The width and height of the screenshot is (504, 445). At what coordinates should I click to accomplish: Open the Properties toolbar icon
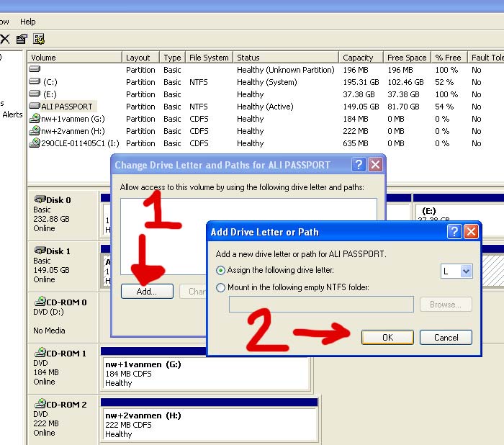(x=22, y=39)
